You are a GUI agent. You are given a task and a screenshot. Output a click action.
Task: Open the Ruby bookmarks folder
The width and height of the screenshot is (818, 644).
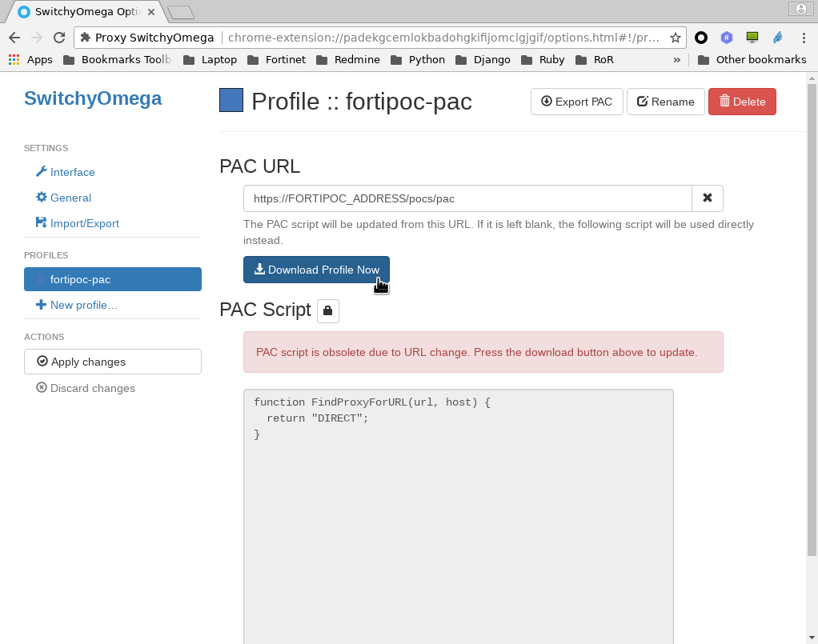[x=543, y=60]
